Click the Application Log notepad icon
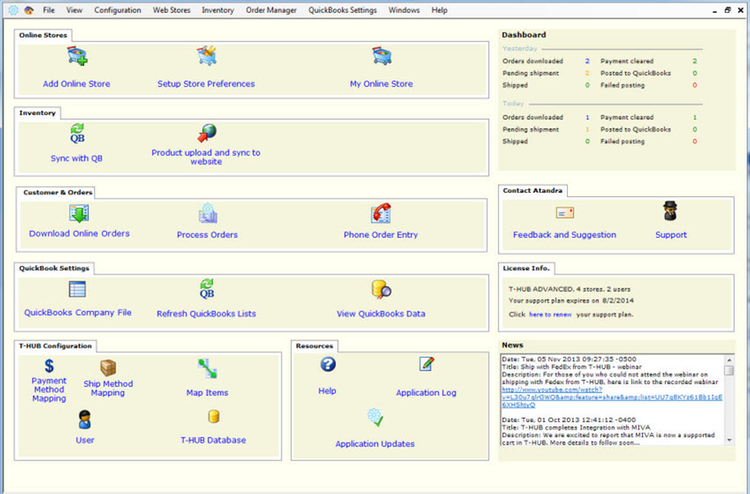750x494 pixels. coord(426,364)
